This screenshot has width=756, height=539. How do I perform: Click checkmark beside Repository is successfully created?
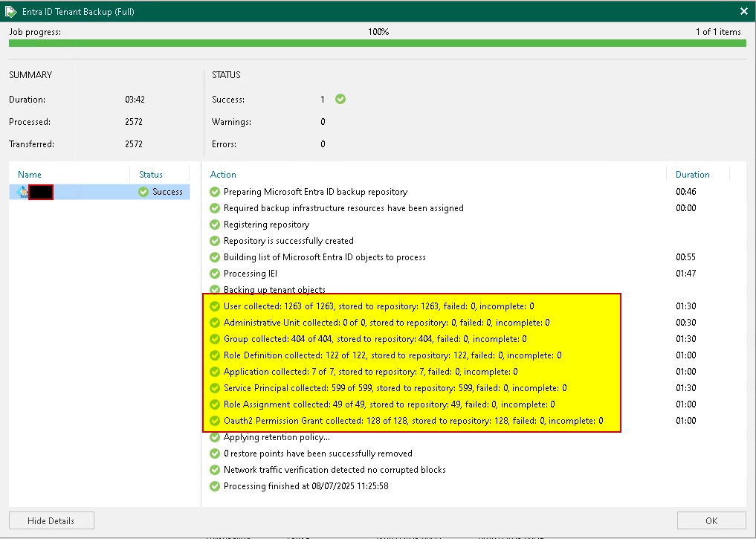[x=215, y=241]
